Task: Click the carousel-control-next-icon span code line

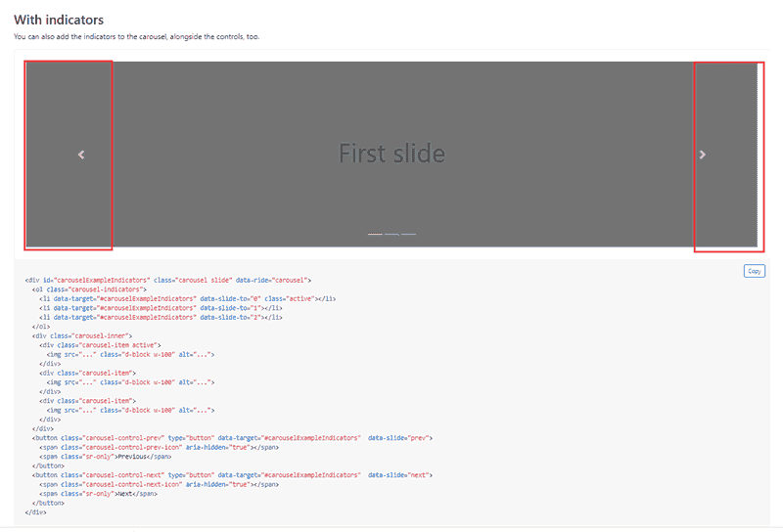Action: click(160, 485)
